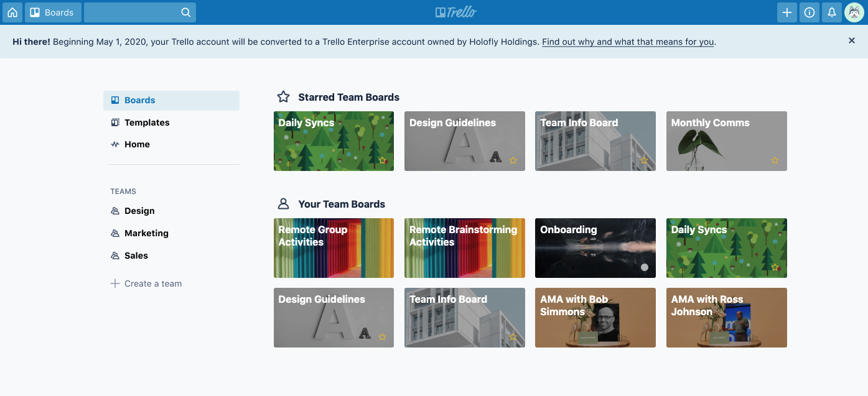This screenshot has width=868, height=396.
Task: Toggle star on Daily Syncs under Your Team Boards
Action: pyautogui.click(x=775, y=267)
